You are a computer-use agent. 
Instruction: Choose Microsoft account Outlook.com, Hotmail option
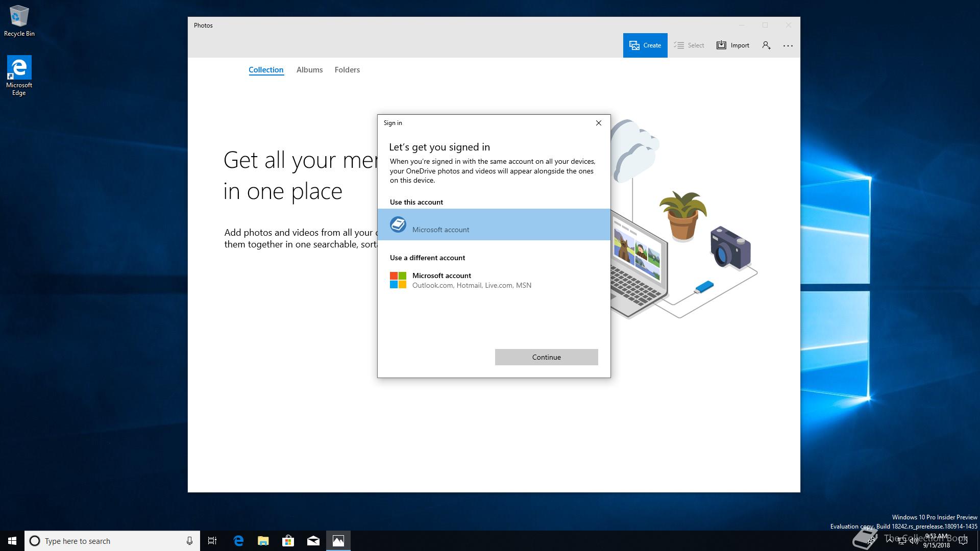pyautogui.click(x=494, y=280)
